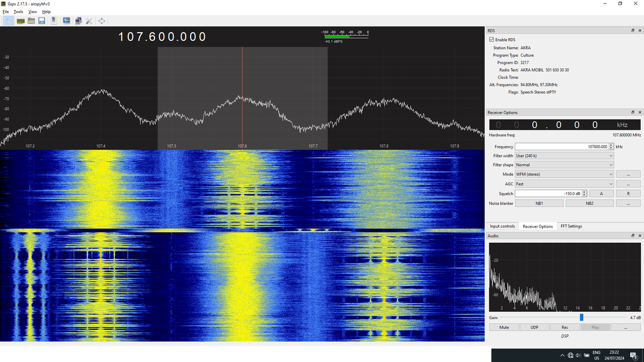Select the Receiver Options tab
Screen dimensions: 644x362
point(538,226)
